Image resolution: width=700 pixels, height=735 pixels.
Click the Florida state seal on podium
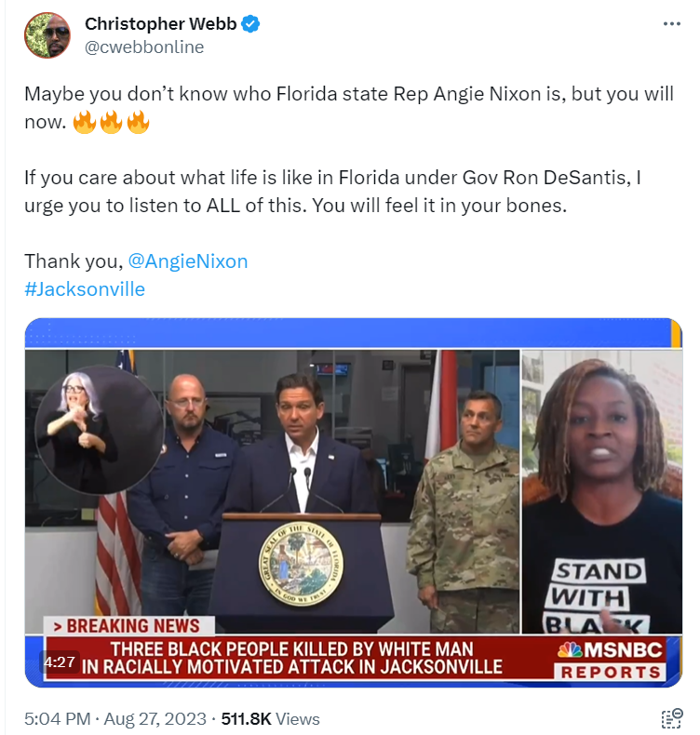[x=301, y=564]
